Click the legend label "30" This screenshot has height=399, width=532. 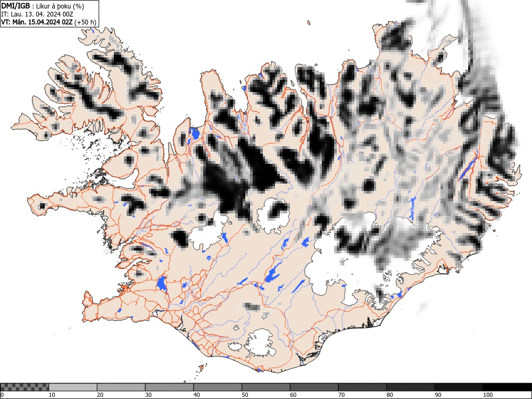tap(148, 395)
